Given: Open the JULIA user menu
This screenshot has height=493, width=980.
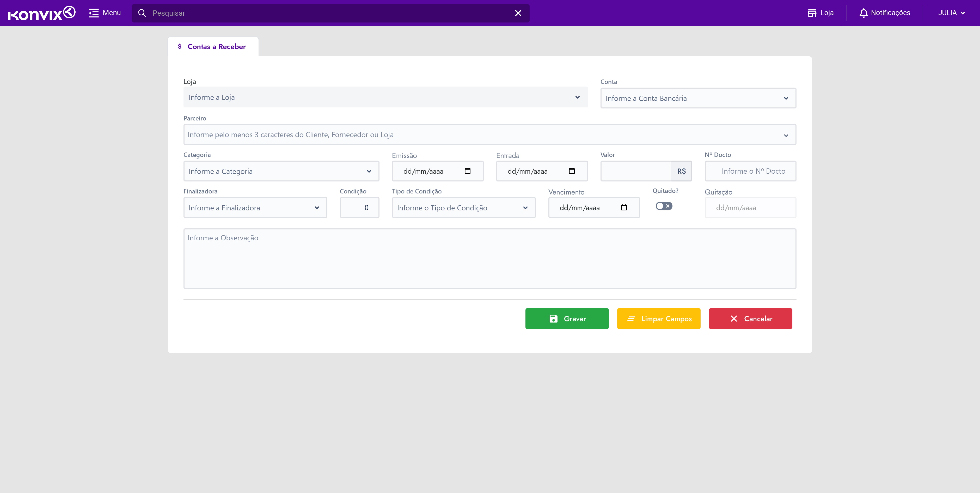Looking at the screenshot, I should tap(951, 13).
